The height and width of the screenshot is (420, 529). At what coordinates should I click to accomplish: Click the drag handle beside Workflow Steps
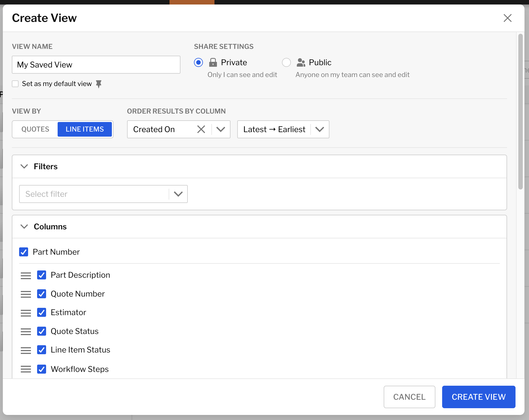pyautogui.click(x=26, y=369)
